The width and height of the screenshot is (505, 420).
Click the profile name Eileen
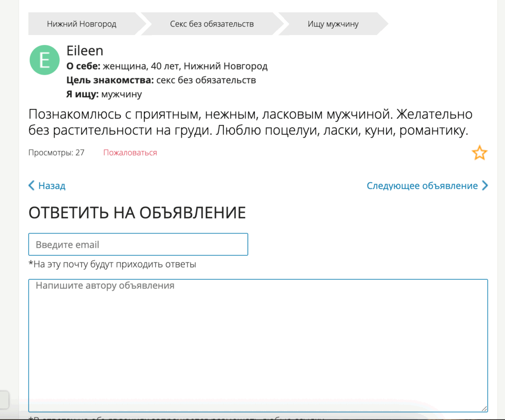coord(85,50)
